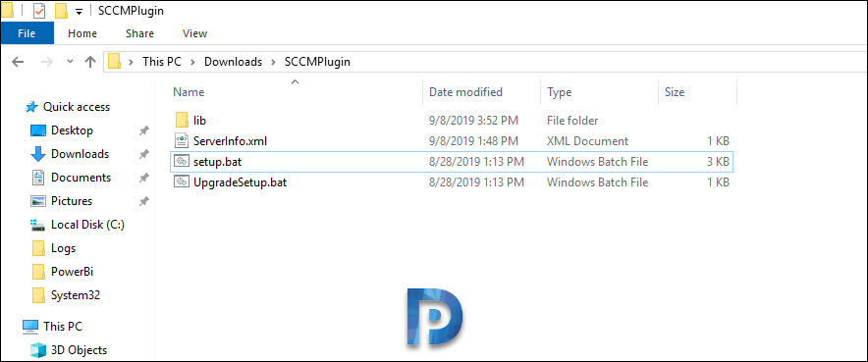Image resolution: width=868 pixels, height=362 pixels.
Task: Select This PC in the navigation pane
Action: click(x=63, y=326)
